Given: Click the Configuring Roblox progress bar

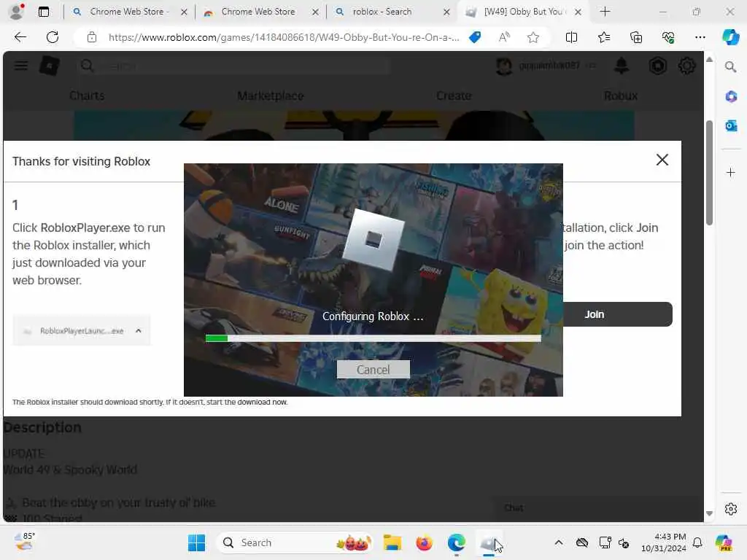Looking at the screenshot, I should pos(373,338).
